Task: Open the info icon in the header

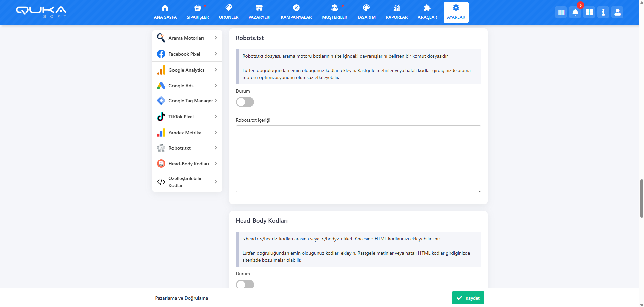Action: click(x=603, y=12)
